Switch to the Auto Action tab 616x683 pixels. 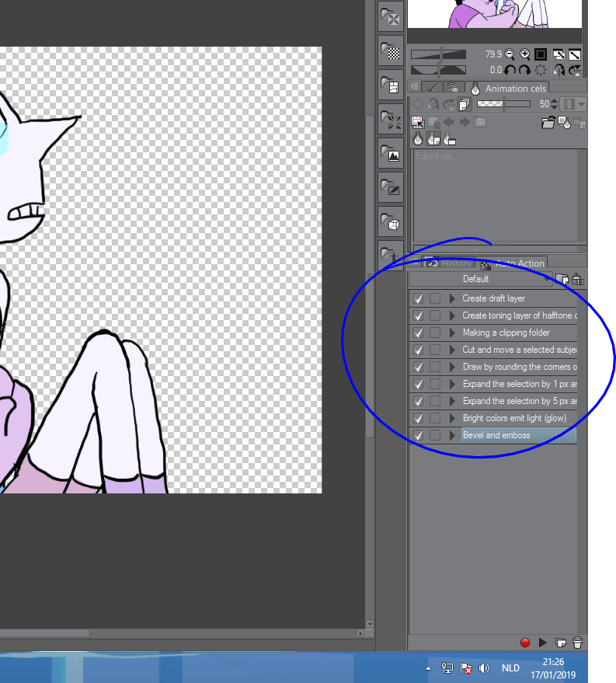click(x=511, y=263)
